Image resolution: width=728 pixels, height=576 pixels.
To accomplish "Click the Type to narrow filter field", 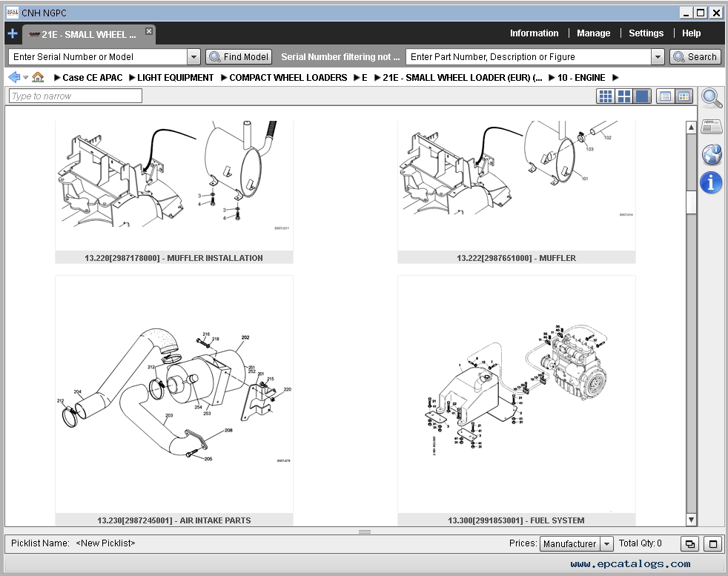I will 75,96.
